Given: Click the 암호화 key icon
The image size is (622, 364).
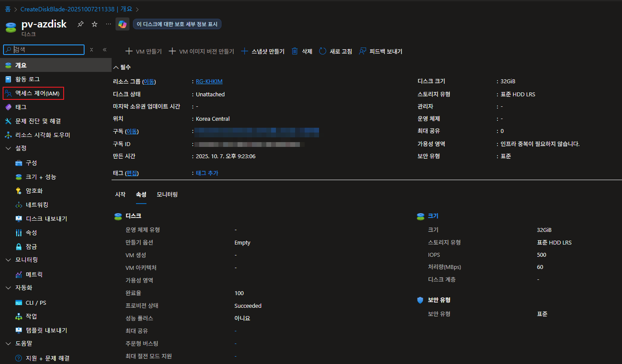Looking at the screenshot, I should click(x=19, y=191).
